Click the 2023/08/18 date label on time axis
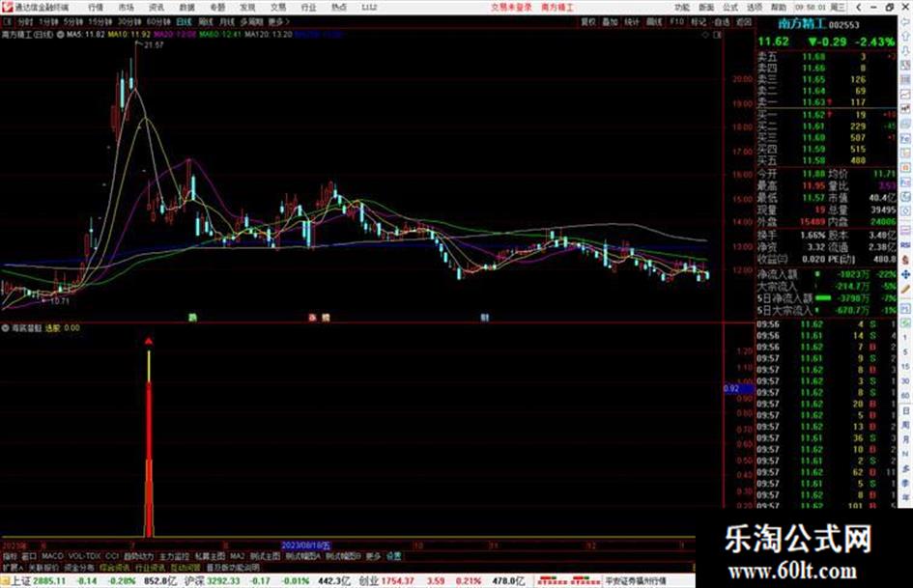This screenshot has height=588, width=913. coord(306,546)
